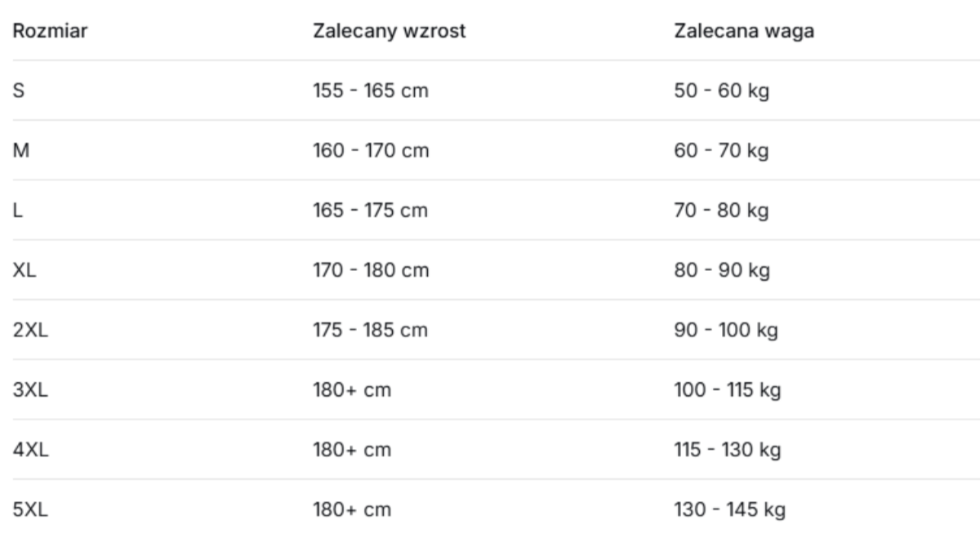This screenshot has height=538, width=980.
Task: Click the Zalecana waga column header
Action: 743,31
